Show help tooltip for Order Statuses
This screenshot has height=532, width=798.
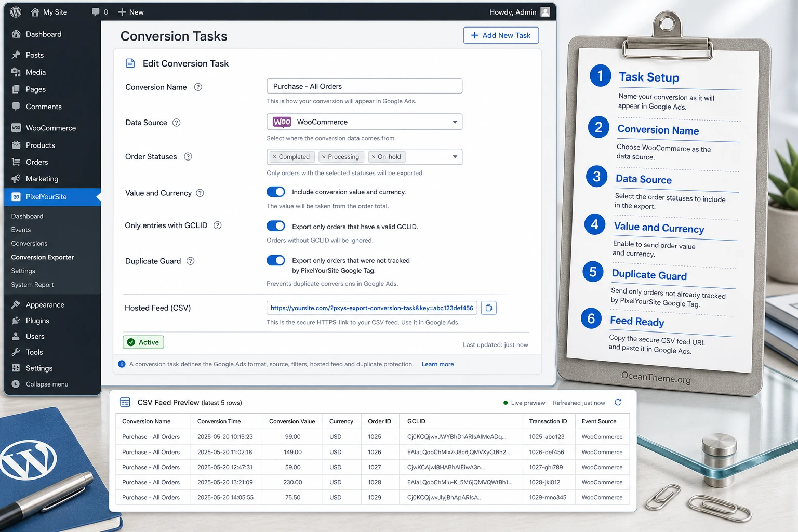point(188,156)
